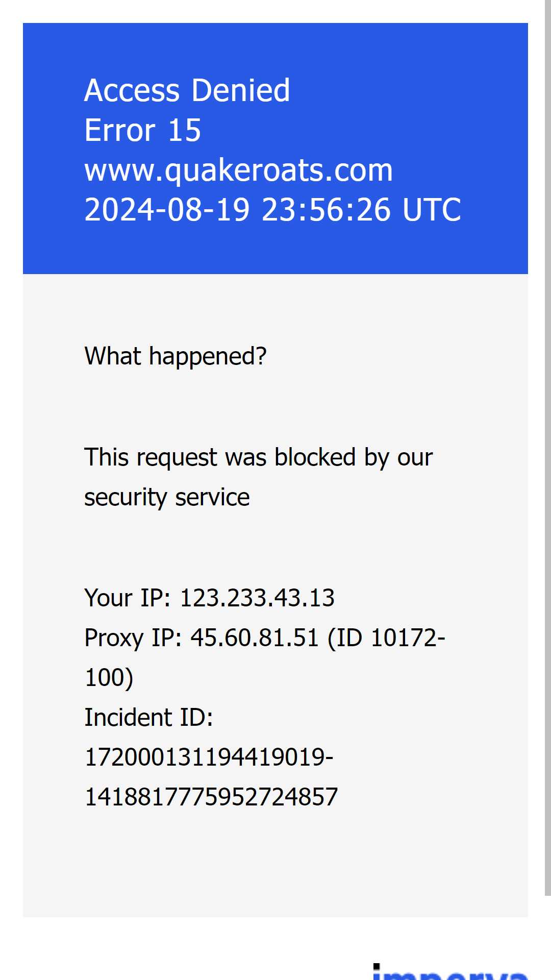Click the 'security service' text line
The height and width of the screenshot is (980, 551).
[167, 497]
